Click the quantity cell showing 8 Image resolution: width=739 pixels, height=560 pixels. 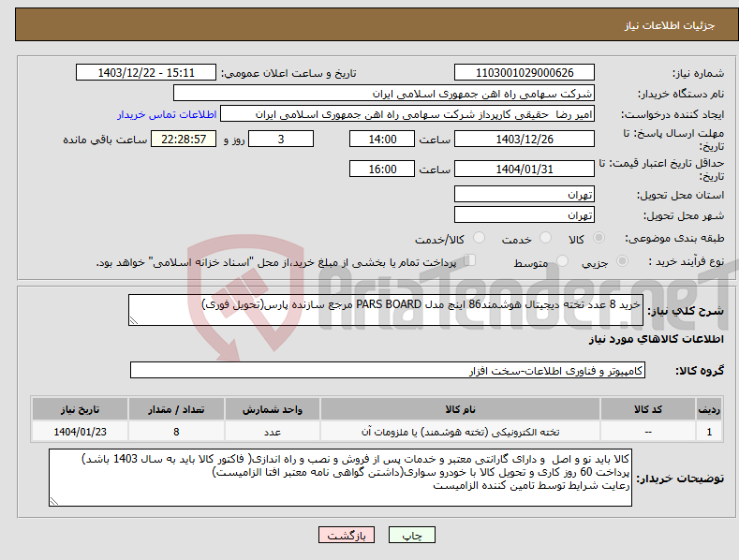click(x=176, y=432)
